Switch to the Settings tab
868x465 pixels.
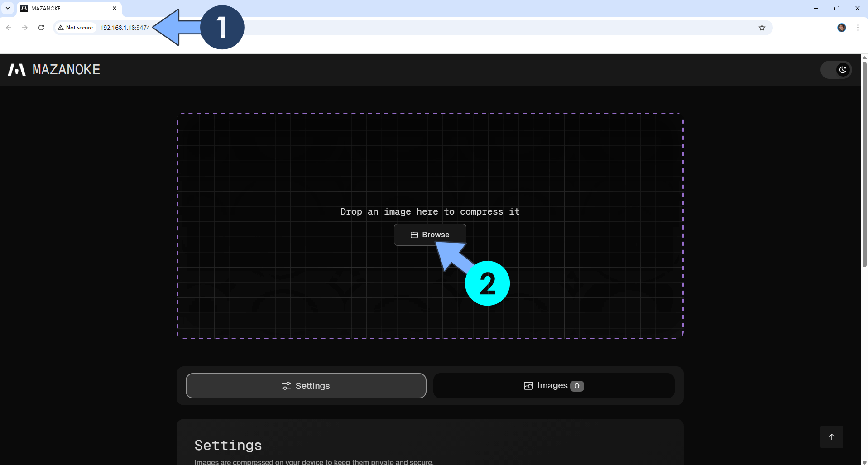pos(306,386)
